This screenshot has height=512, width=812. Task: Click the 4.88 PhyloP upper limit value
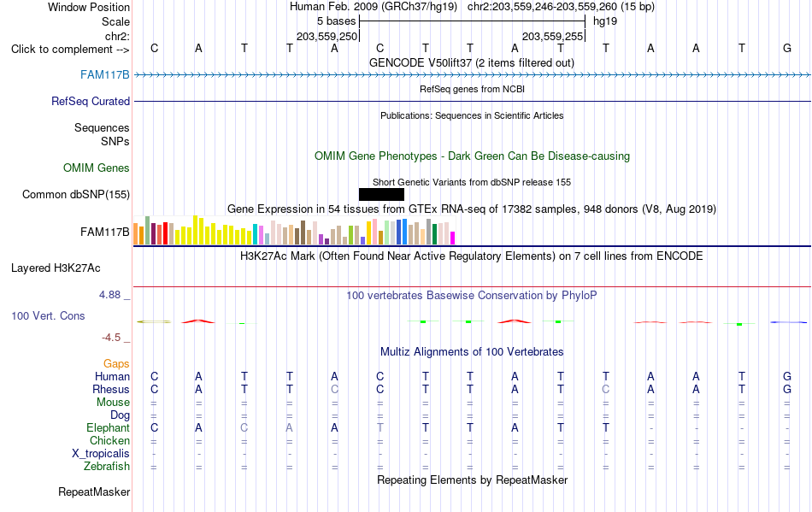(109, 295)
